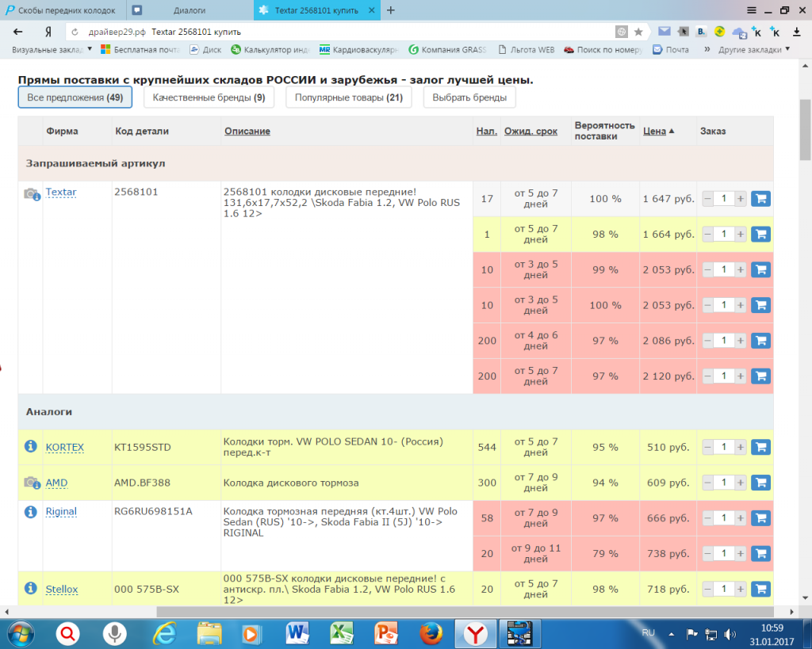Open Бесплатная почта bookmark
Viewport: 812px width, 649px height.
[x=140, y=50]
